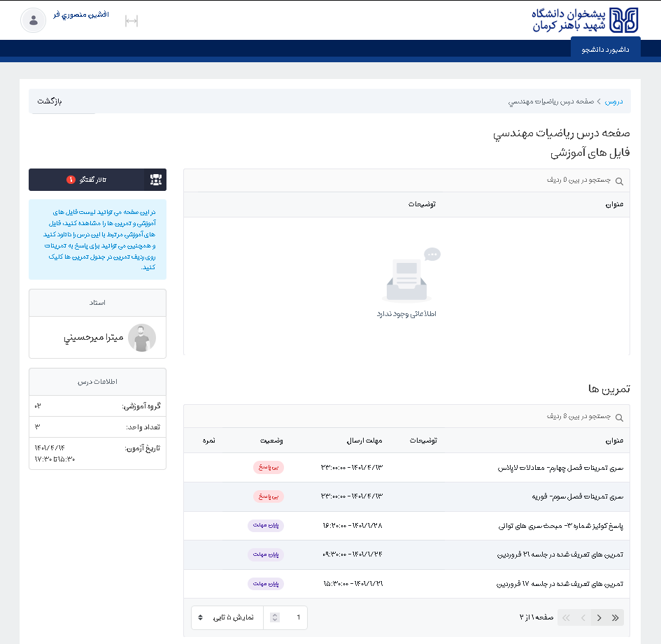Click the empty inbox illustration
Screen dimensions: 661x644
tap(411, 275)
